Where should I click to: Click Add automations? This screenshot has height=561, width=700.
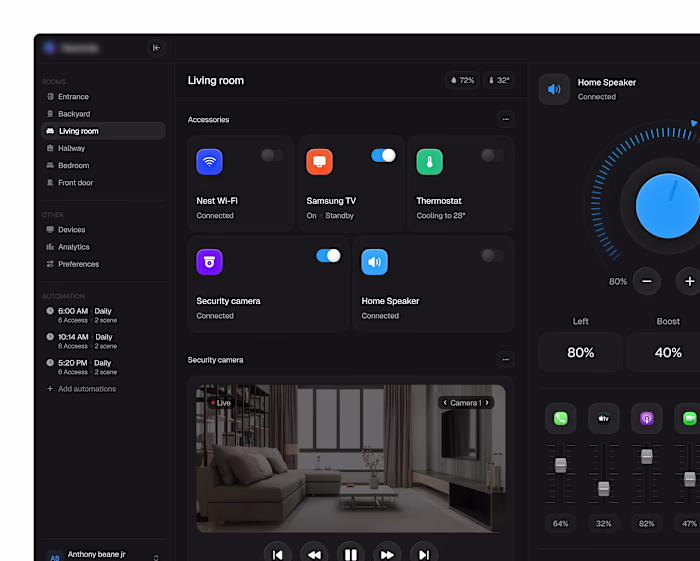pos(82,389)
